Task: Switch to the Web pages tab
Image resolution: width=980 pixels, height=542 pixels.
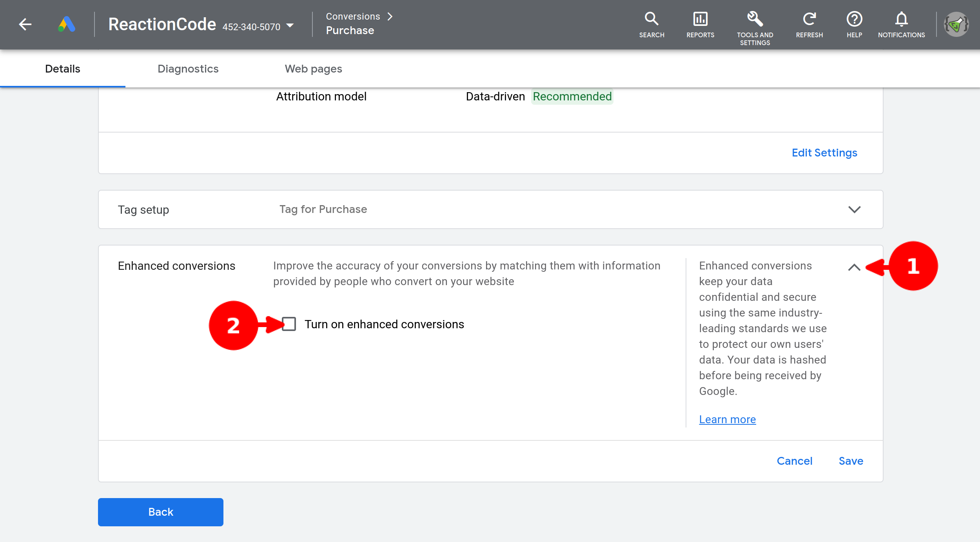Action: pos(313,69)
